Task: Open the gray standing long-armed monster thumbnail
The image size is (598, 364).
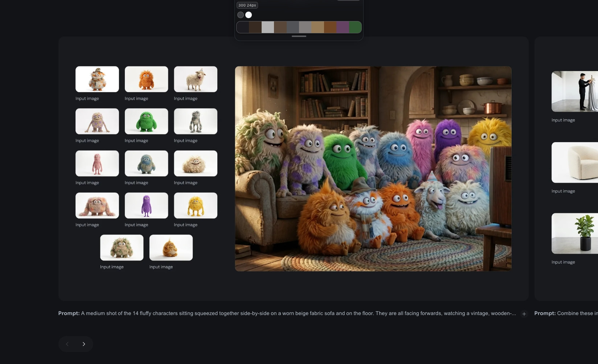Action: (x=196, y=121)
